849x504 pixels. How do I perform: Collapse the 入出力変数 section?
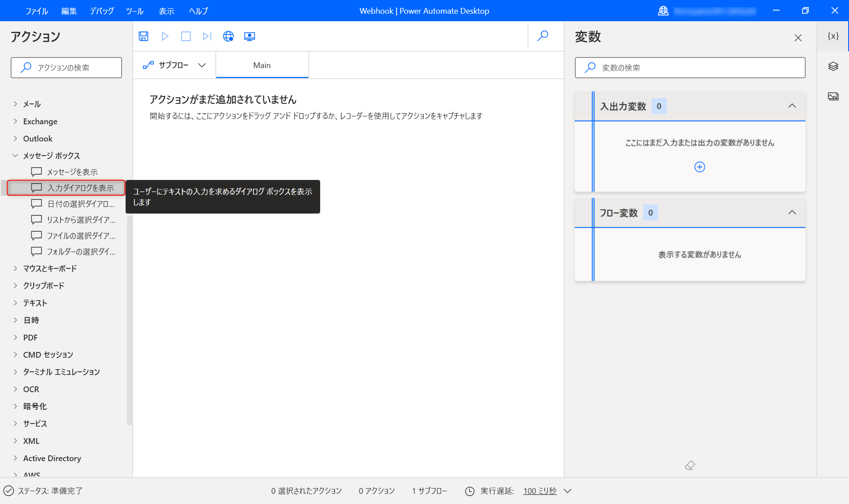pos(792,106)
